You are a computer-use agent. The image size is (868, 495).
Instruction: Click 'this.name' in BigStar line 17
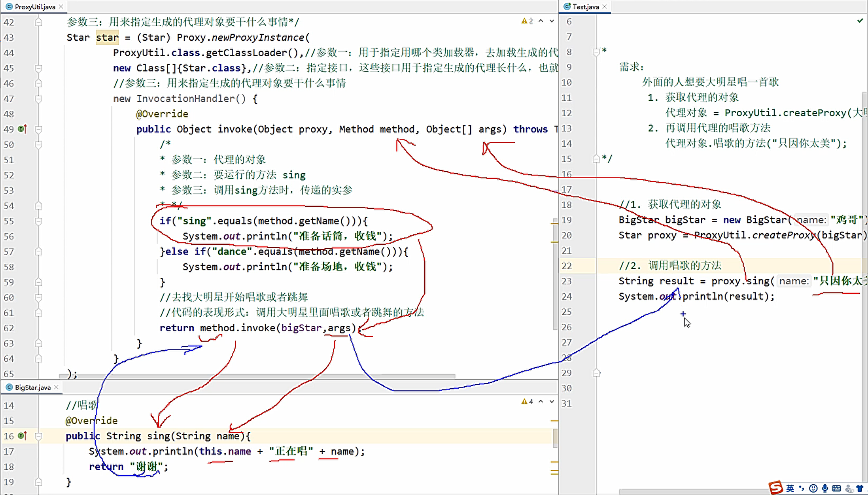pyautogui.click(x=225, y=452)
